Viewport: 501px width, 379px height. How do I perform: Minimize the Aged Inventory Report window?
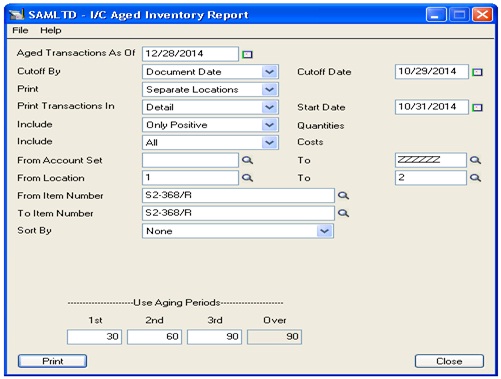point(436,15)
